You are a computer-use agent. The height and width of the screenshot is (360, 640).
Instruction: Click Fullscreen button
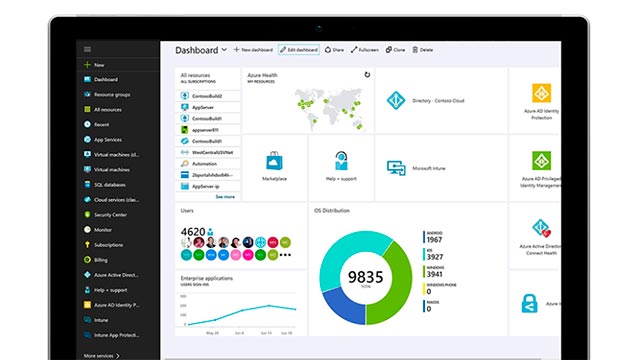364,50
